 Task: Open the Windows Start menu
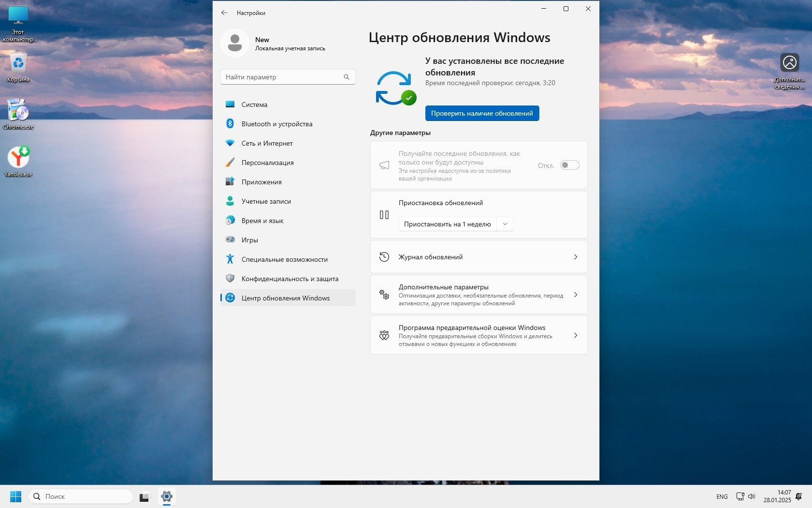pyautogui.click(x=15, y=496)
